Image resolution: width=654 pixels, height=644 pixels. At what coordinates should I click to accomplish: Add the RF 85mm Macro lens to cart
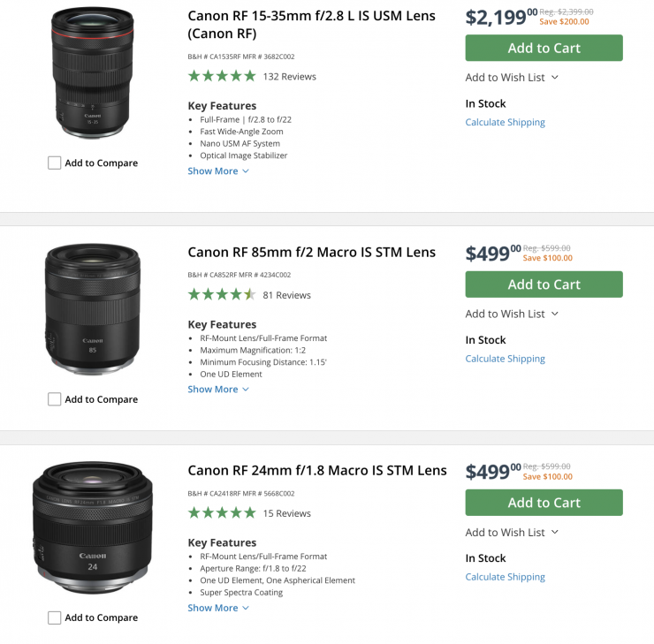coord(544,284)
